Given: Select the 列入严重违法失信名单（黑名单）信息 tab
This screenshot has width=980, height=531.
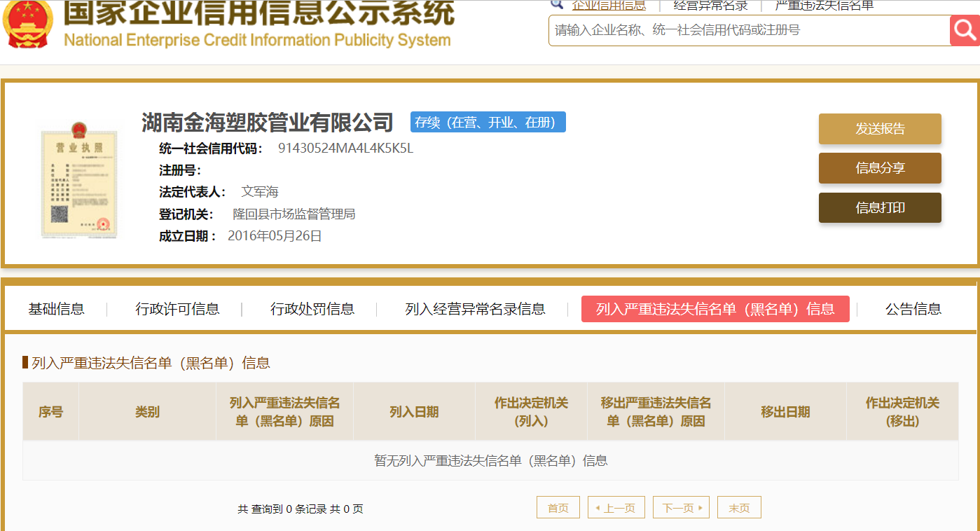Looking at the screenshot, I should [715, 309].
